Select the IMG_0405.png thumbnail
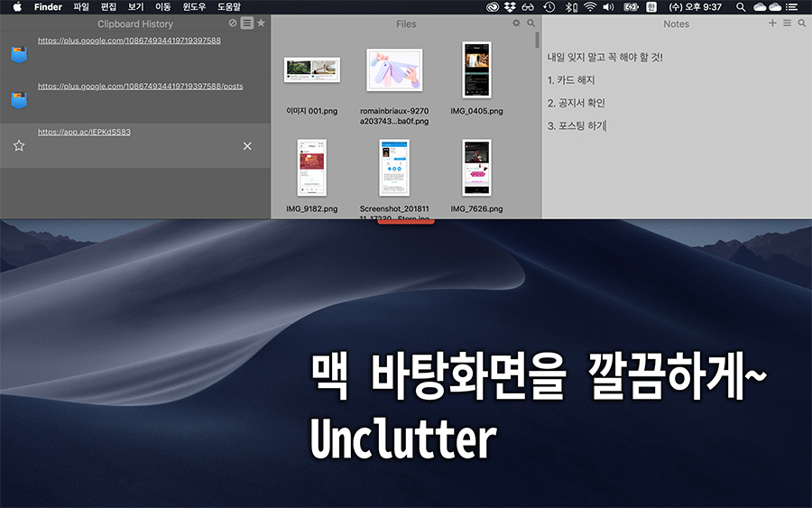812x508 pixels. [476, 69]
